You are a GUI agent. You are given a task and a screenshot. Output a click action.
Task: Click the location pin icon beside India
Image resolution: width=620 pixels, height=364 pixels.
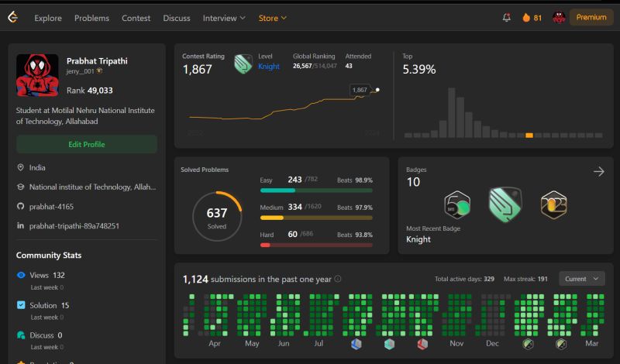pos(21,167)
